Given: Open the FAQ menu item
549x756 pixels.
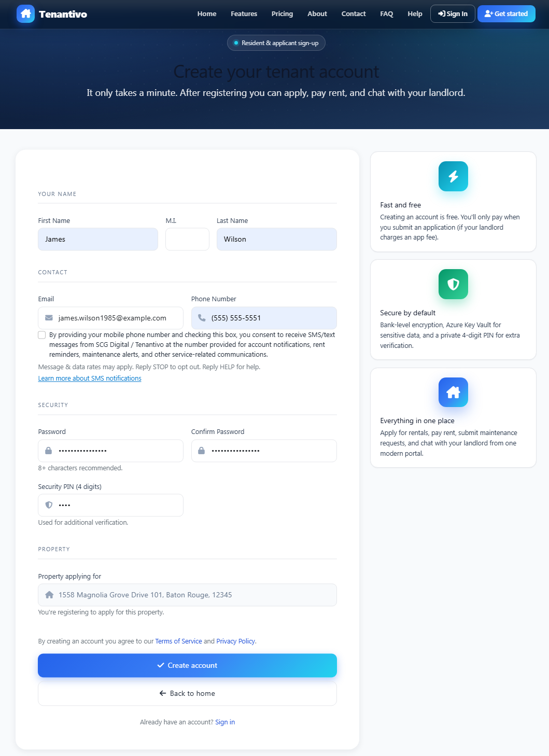Looking at the screenshot, I should pyautogui.click(x=387, y=14).
